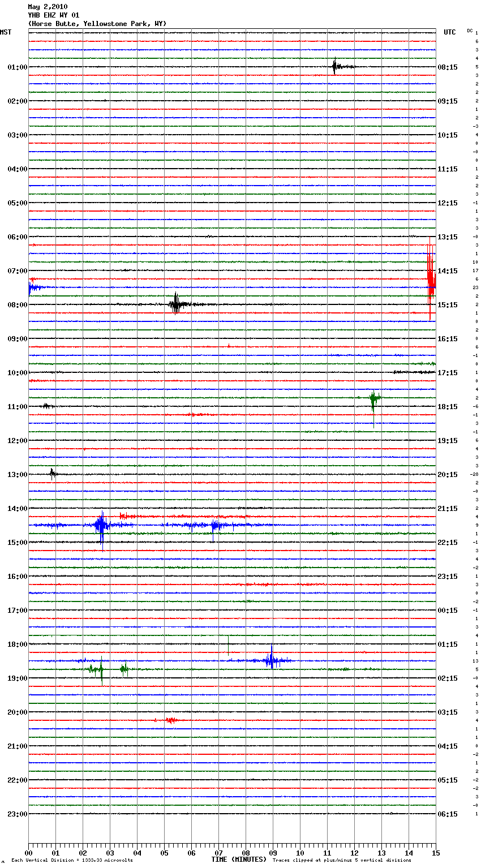The width and height of the screenshot is (481, 868).
Task: Click minute 05 on the bottom axis
Action: point(164,853)
